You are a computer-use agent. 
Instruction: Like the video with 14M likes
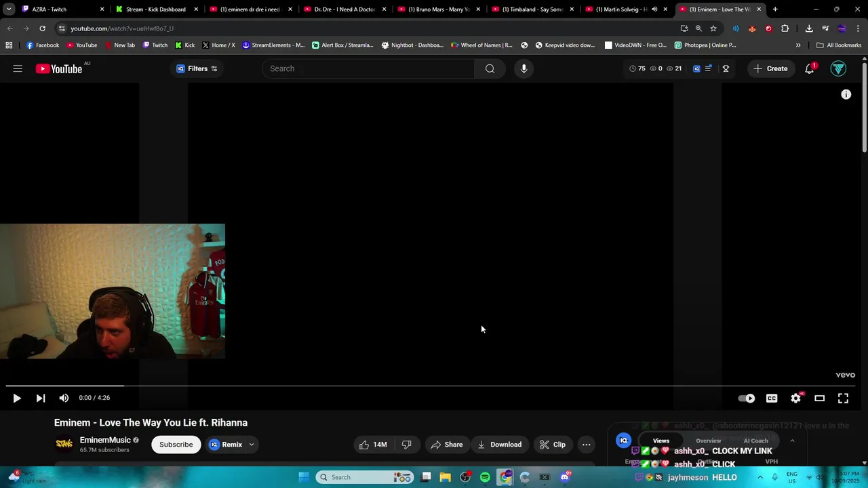point(373,445)
